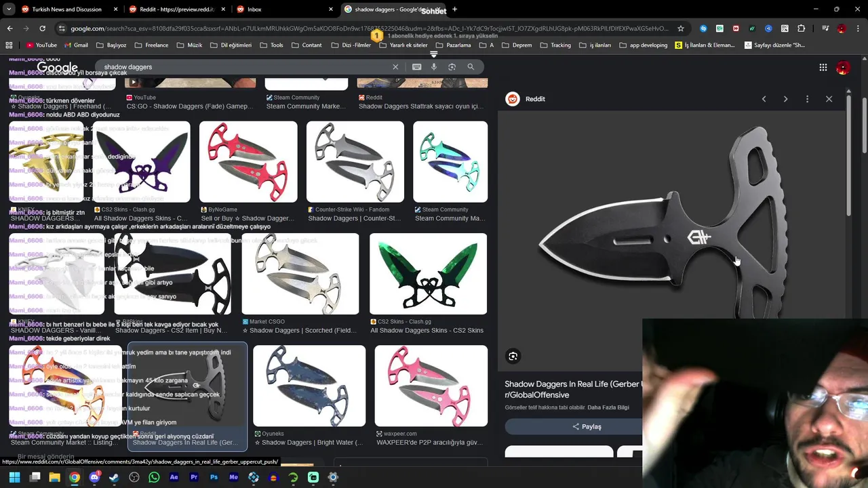Go to next image in preview panel

(785, 99)
